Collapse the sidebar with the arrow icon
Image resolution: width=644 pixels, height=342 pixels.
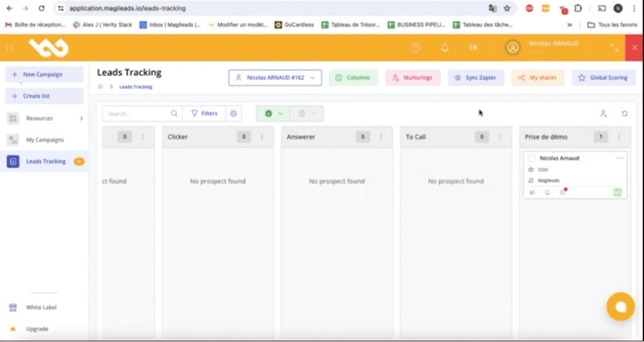(x=10, y=48)
